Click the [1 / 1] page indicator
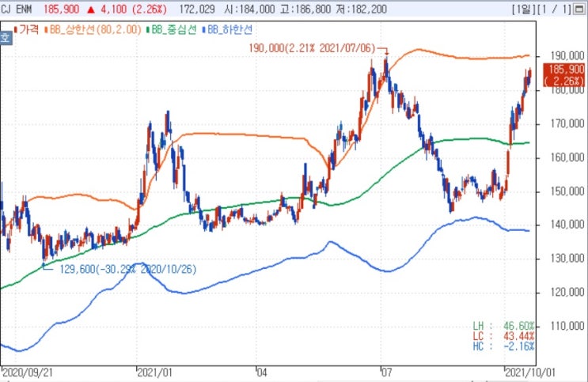This screenshot has height=382, width=588. click(555, 9)
